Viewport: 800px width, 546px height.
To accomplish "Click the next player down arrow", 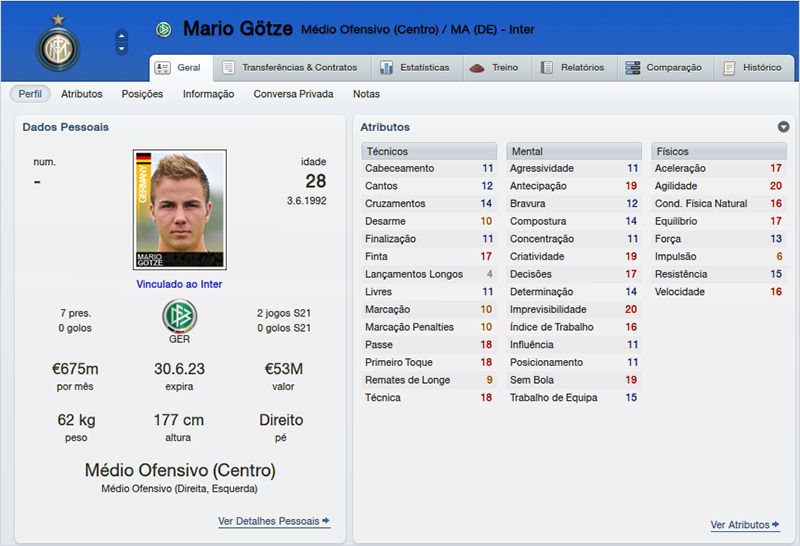I will tap(122, 49).
